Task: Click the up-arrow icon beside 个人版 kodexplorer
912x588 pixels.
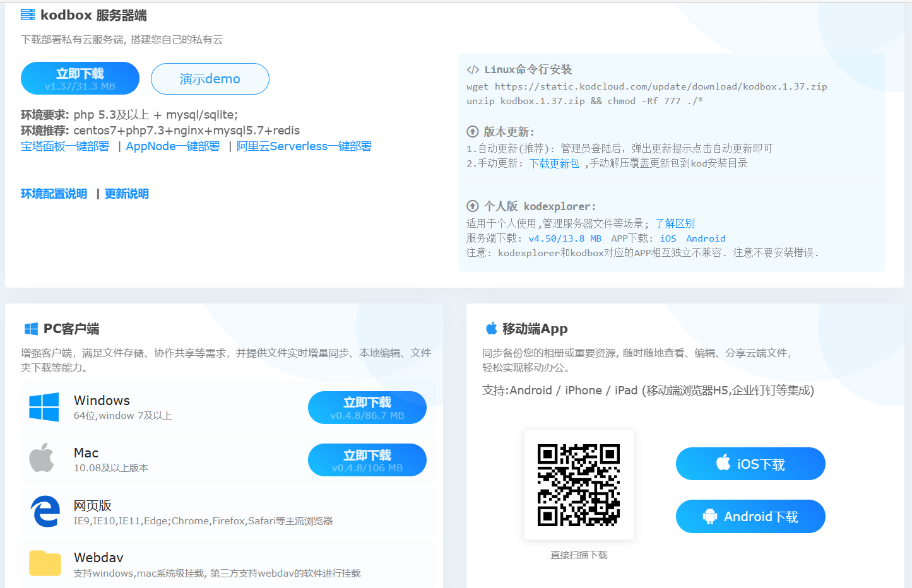Action: click(472, 206)
